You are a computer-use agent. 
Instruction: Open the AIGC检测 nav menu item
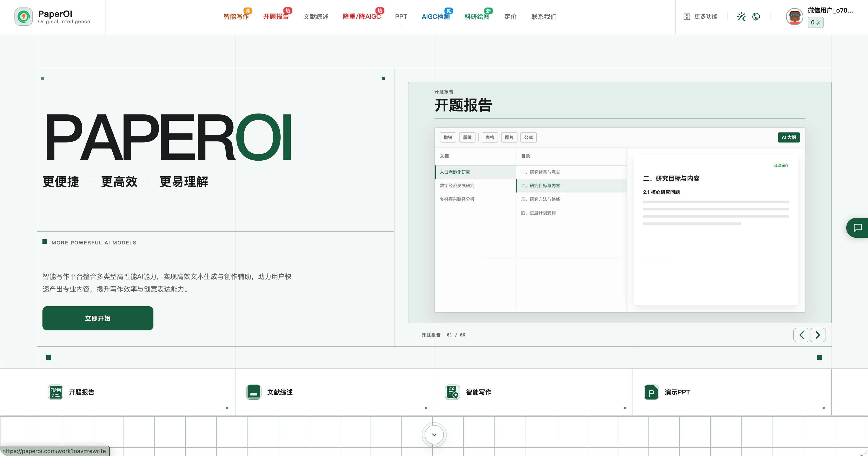pyautogui.click(x=436, y=16)
